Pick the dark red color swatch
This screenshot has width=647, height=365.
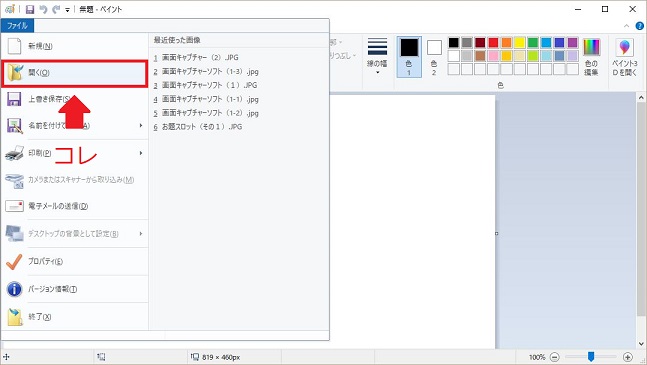[480, 42]
